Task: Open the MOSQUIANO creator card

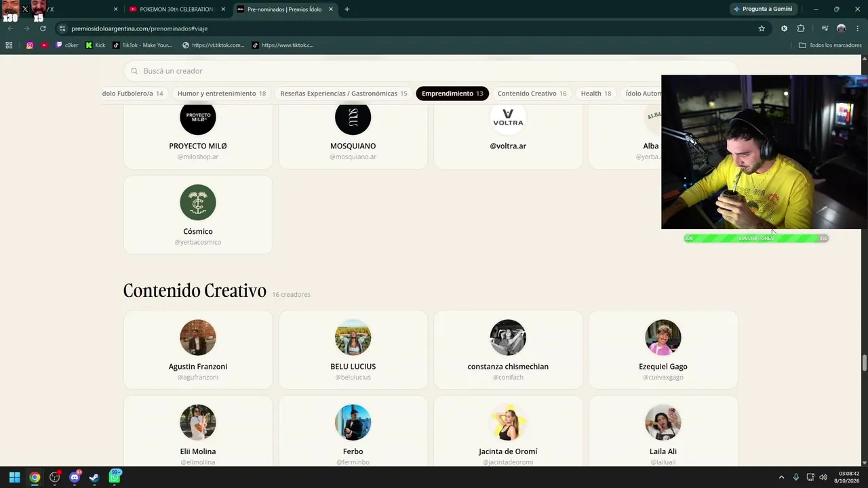Action: pos(353,136)
